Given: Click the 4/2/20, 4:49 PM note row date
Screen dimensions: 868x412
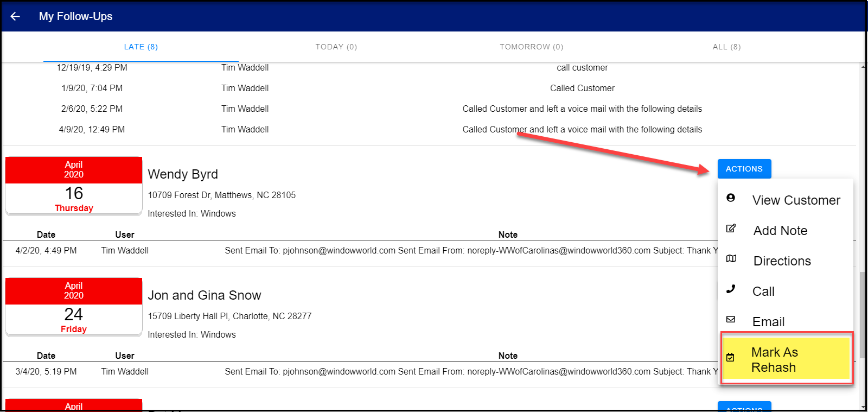Looking at the screenshot, I should [x=46, y=250].
